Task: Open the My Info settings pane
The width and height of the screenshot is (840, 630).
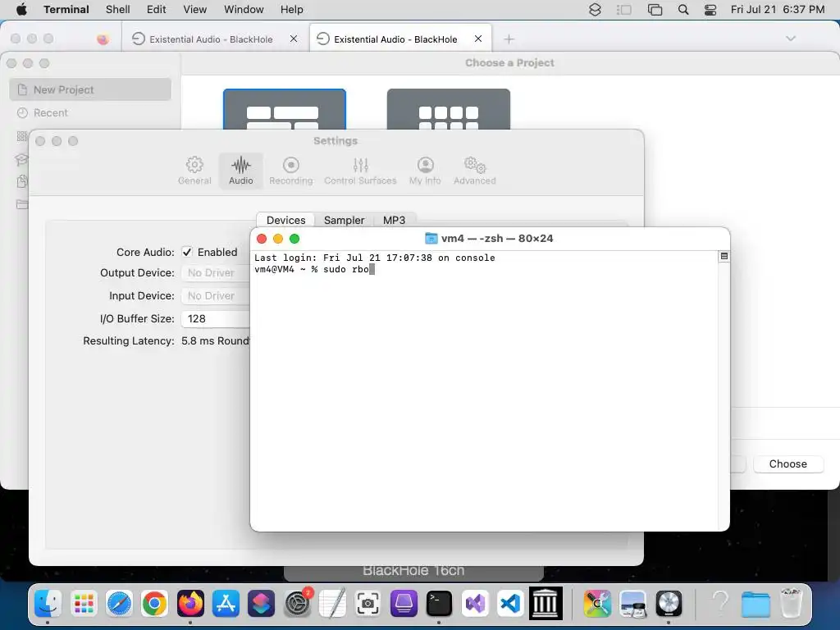Action: [426, 171]
